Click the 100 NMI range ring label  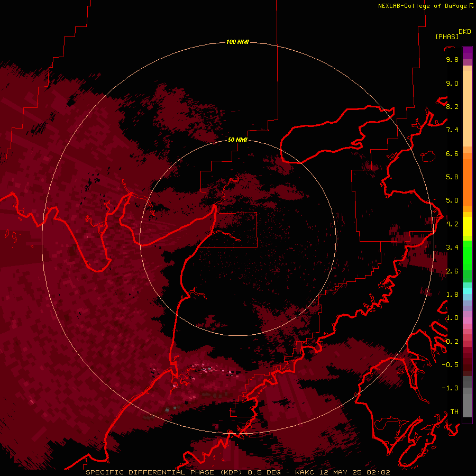237,42
